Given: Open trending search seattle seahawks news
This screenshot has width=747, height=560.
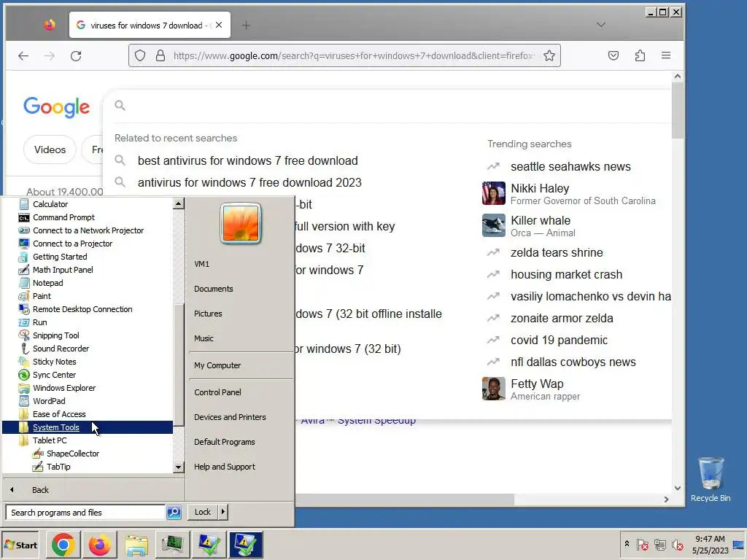Looking at the screenshot, I should point(570,166).
